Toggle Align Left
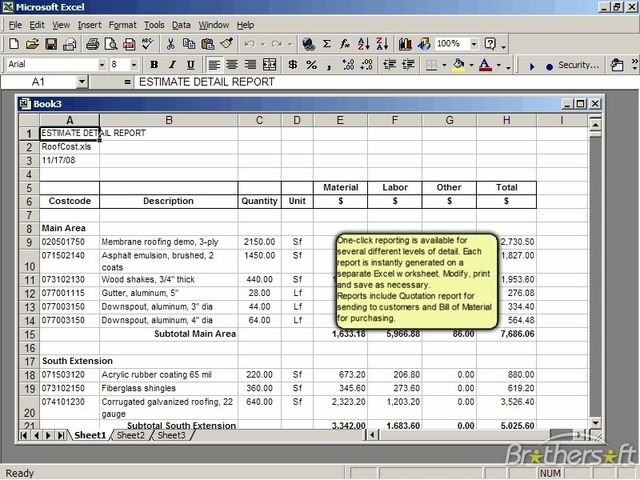 coord(214,64)
